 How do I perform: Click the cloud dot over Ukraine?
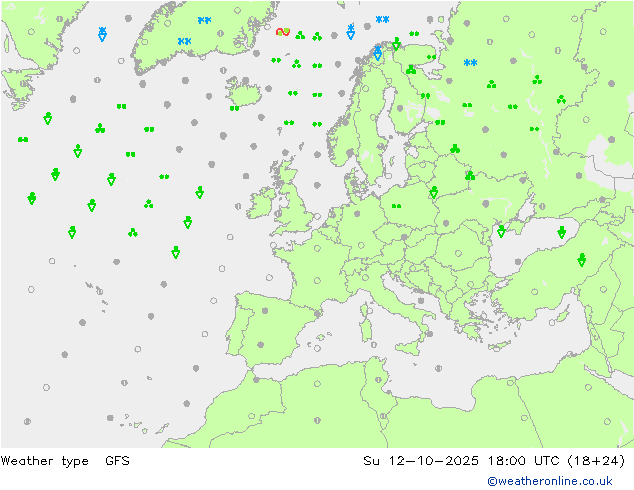point(486,203)
